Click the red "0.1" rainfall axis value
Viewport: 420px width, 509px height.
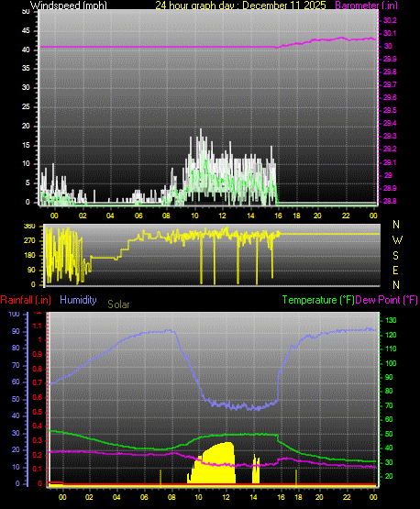[38, 470]
